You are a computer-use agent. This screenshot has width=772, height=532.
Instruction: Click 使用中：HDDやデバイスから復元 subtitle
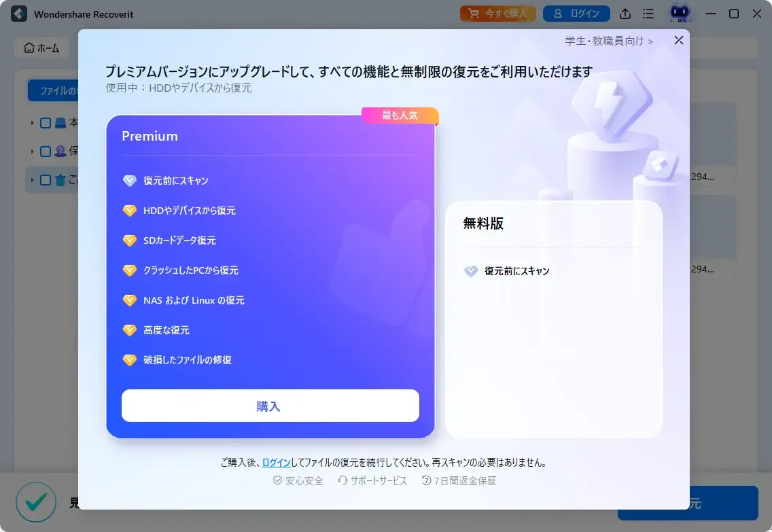pyautogui.click(x=178, y=88)
